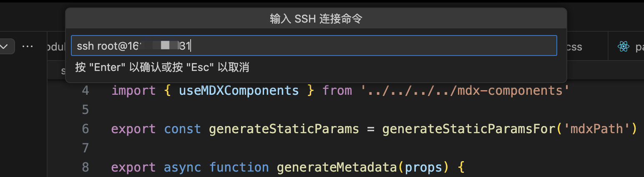The width and height of the screenshot is (644, 177).
Task: Click the dialog title above the SSH field
Action: pos(316,19)
